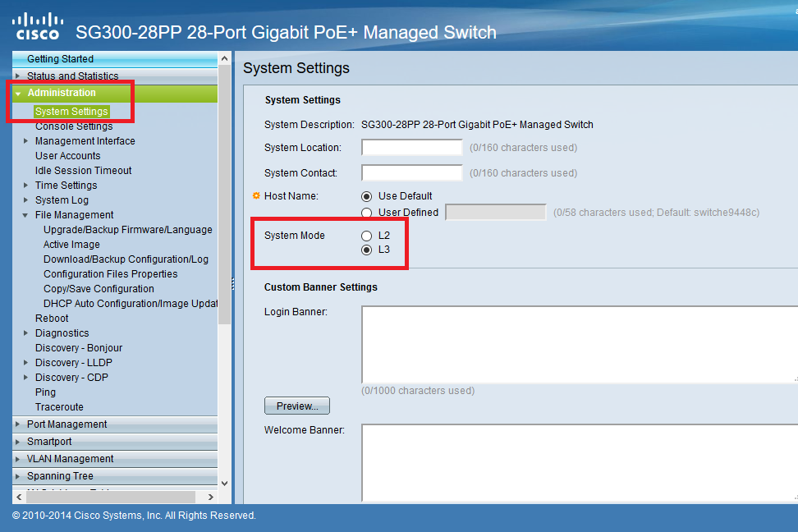Expand the Discovery - CDP arrow

point(26,377)
